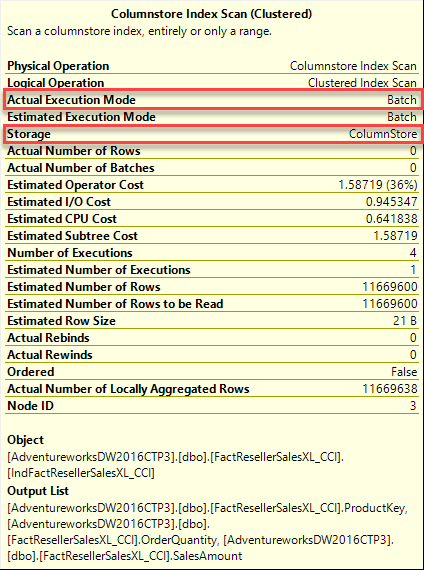The width and height of the screenshot is (424, 570).
Task: Click the Ordered False row
Action: click(212, 372)
